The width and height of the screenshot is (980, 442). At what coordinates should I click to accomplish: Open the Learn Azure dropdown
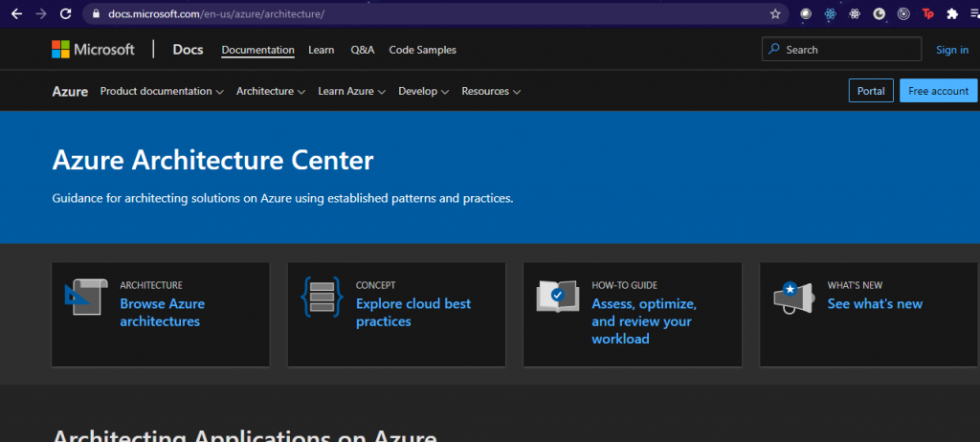pos(351,92)
